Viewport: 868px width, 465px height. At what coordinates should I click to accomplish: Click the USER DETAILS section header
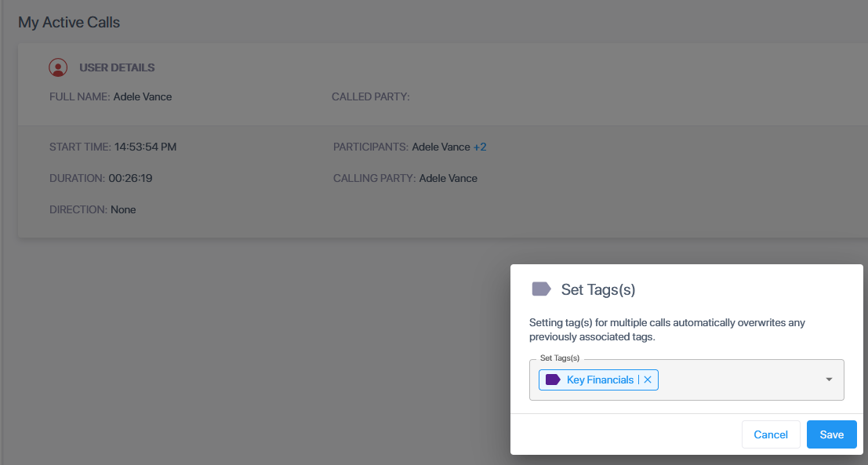[x=117, y=67]
